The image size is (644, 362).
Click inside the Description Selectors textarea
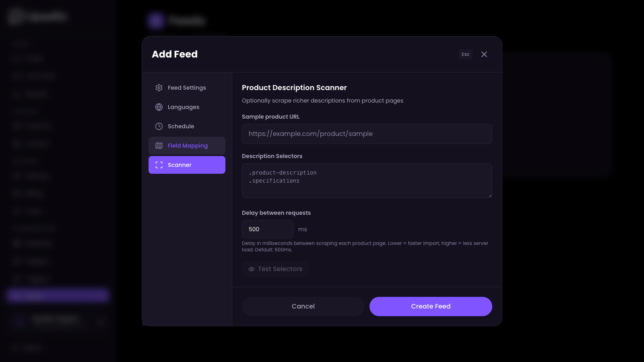[367, 181]
